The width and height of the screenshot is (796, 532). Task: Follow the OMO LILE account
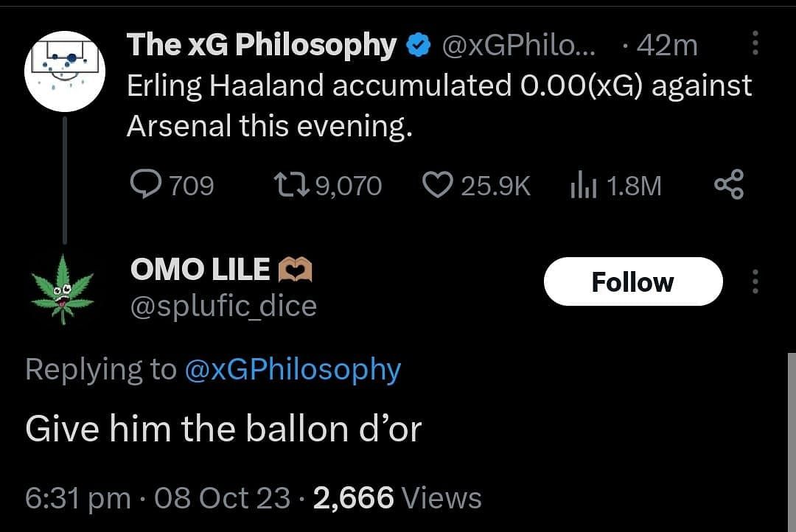[633, 281]
